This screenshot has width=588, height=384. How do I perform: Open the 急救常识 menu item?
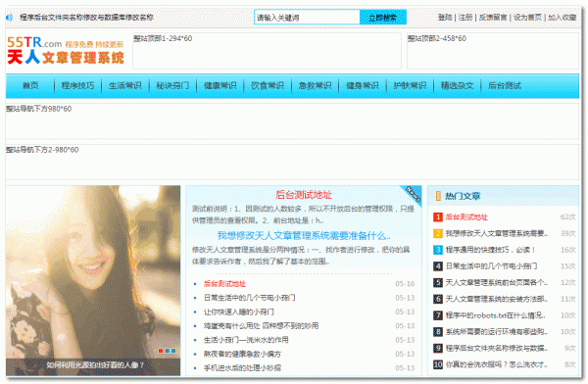(315, 85)
